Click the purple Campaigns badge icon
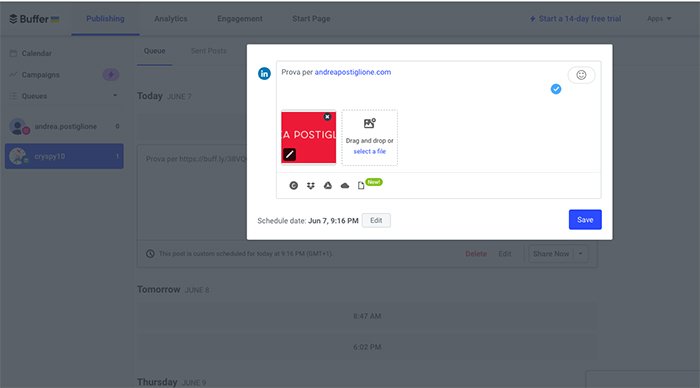The image size is (700, 388). pos(111,75)
